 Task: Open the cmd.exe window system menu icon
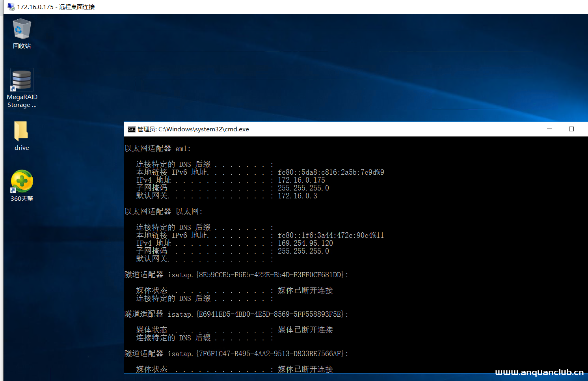pyautogui.click(x=131, y=129)
